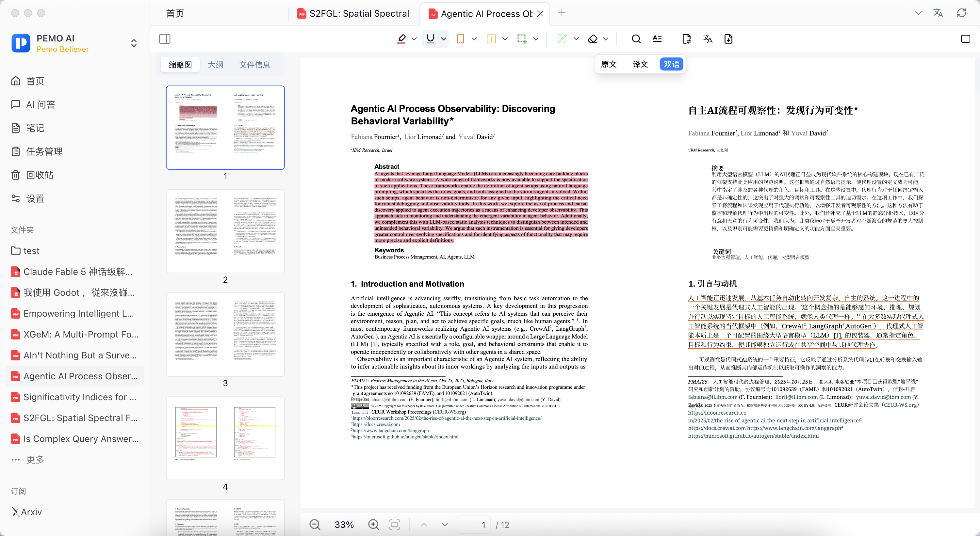This screenshot has width=980, height=536.
Task: Open text box options dropdown arrow
Action: 505,39
